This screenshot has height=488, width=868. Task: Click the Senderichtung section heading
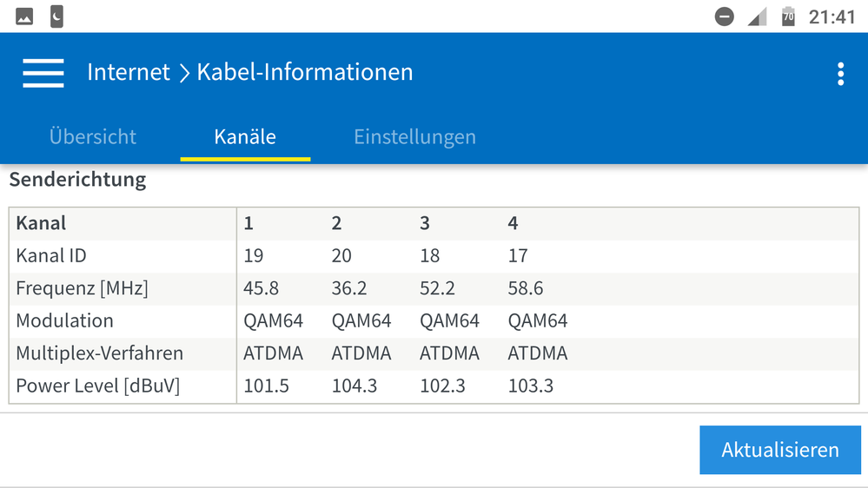tap(77, 181)
